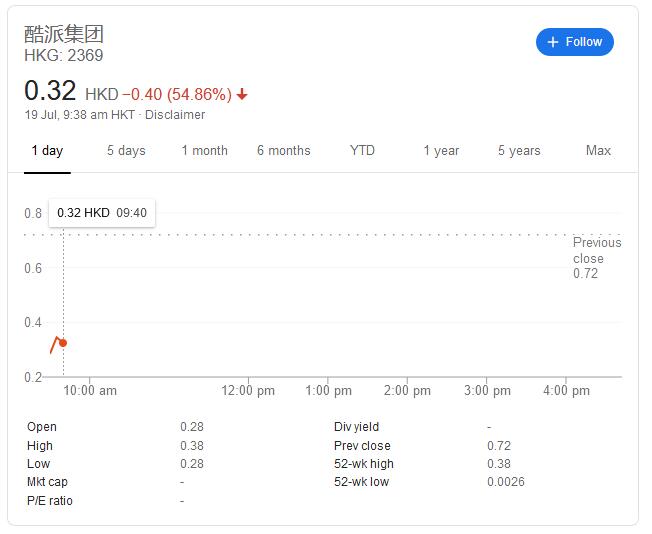Image resolution: width=652 pixels, height=534 pixels.
Task: Click the 0.32 HKD 09:40 tooltip
Action: 102,213
